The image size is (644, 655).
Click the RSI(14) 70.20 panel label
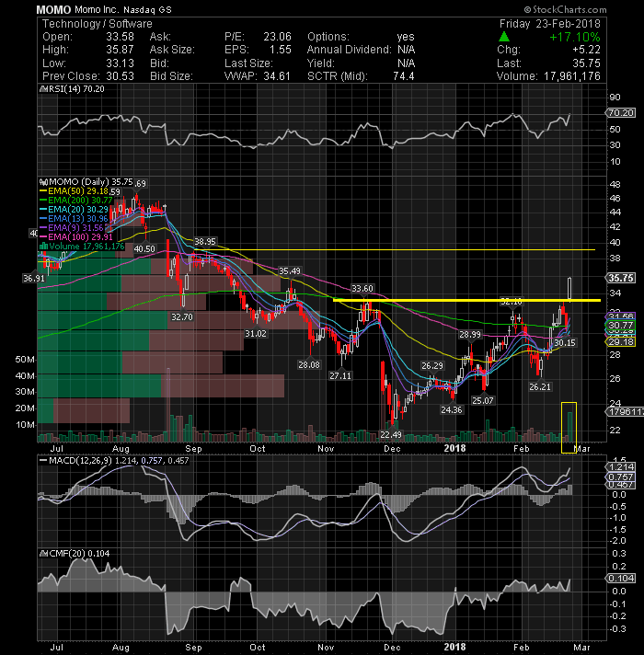coord(76,89)
